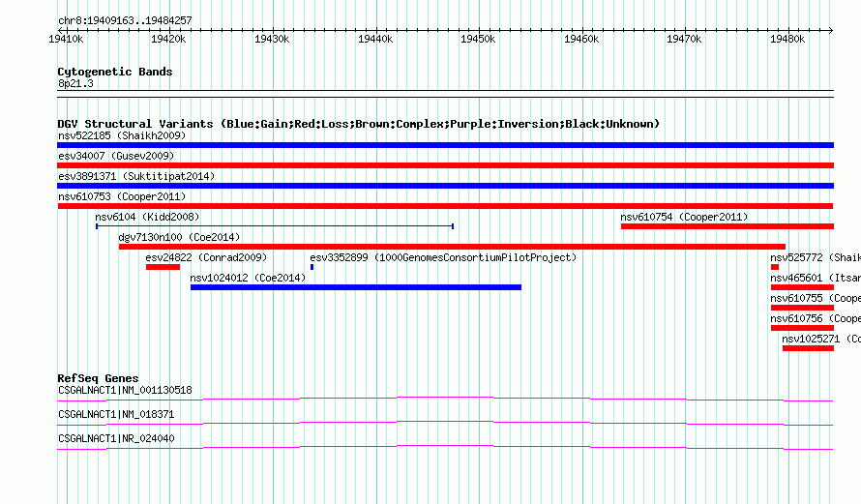
Task: Select the red nsv610753 loss bar
Action: 445,206
